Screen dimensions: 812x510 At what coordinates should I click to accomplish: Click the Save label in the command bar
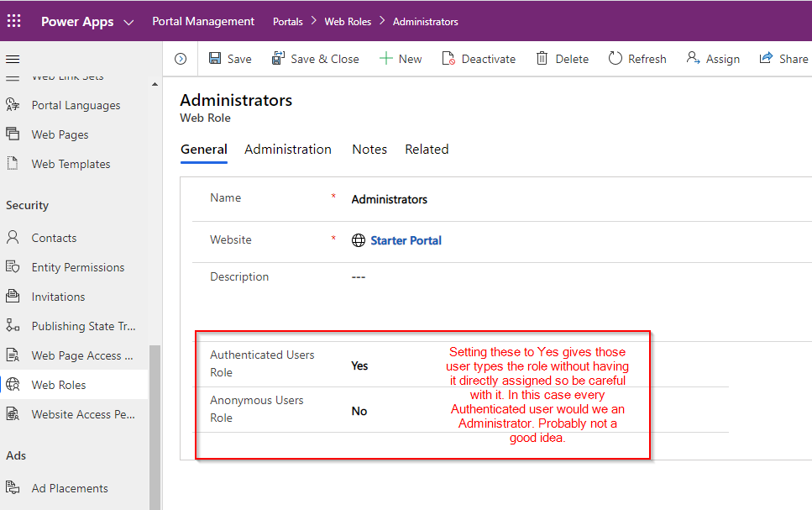pos(239,59)
